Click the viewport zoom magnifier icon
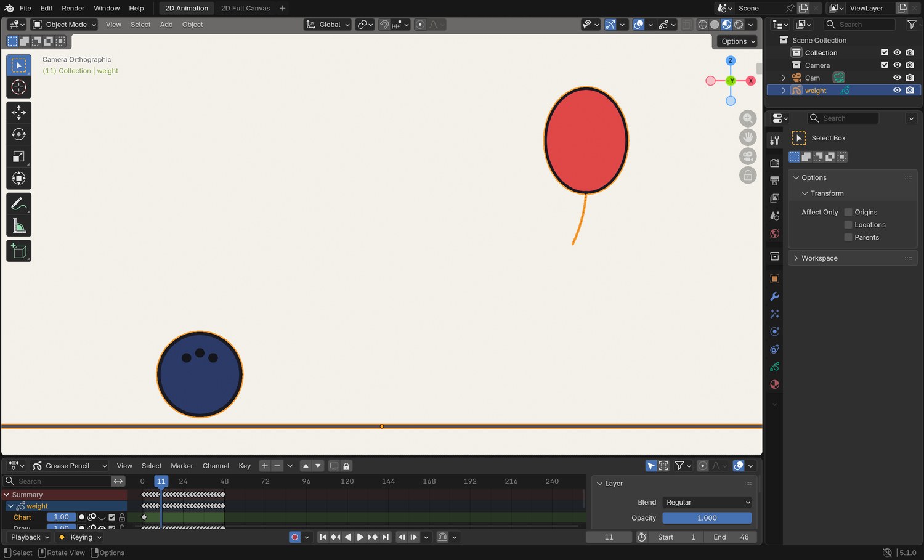The height and width of the screenshot is (560, 924). coord(748,119)
